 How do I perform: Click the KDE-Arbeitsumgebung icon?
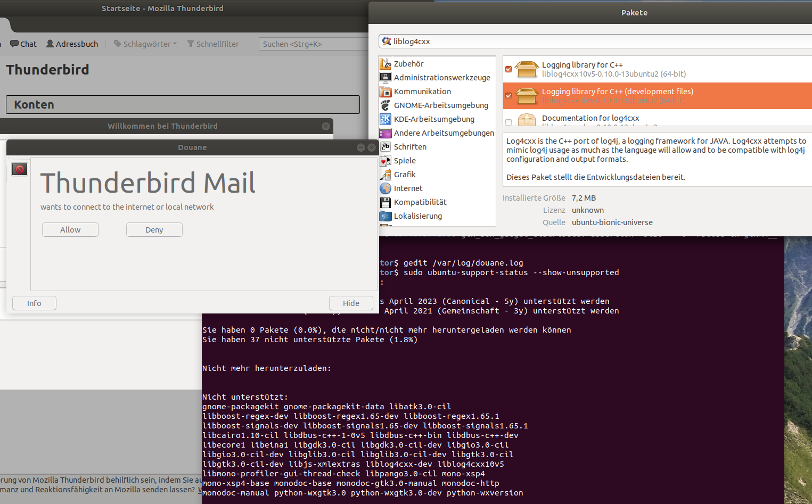[386, 119]
